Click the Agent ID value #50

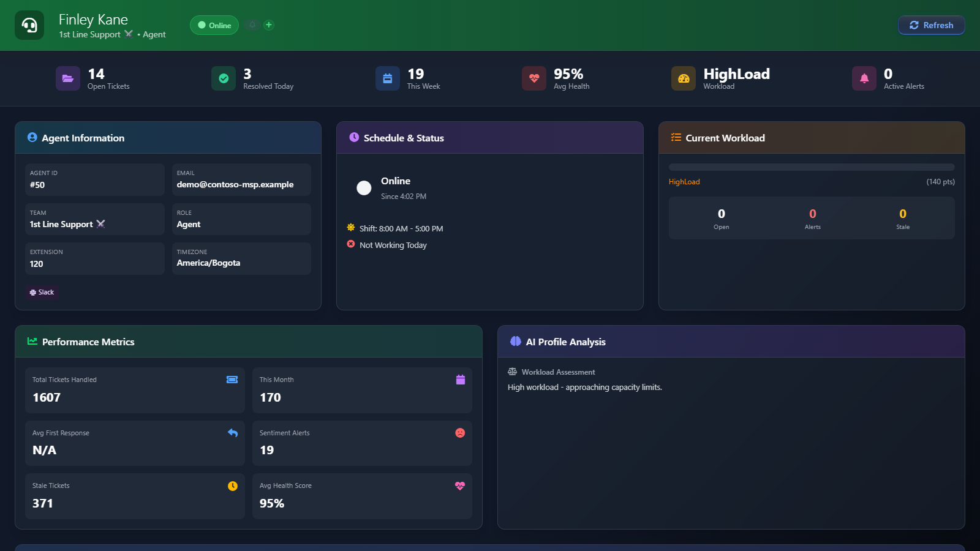tap(37, 185)
